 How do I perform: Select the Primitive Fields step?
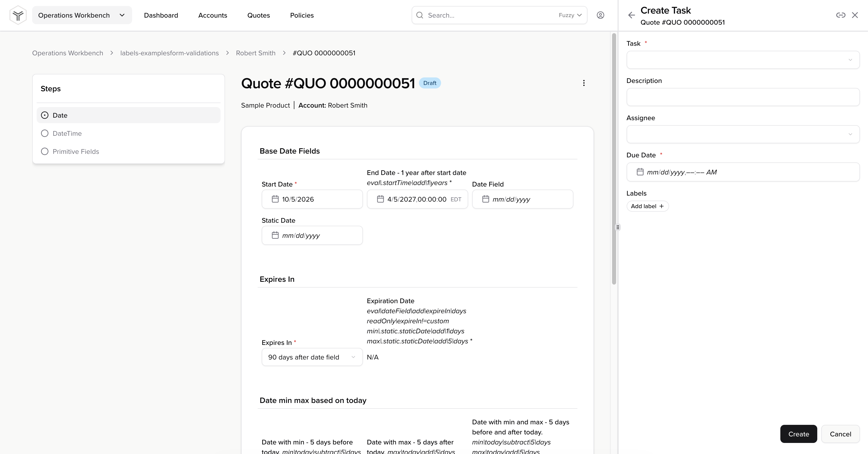pos(128,151)
